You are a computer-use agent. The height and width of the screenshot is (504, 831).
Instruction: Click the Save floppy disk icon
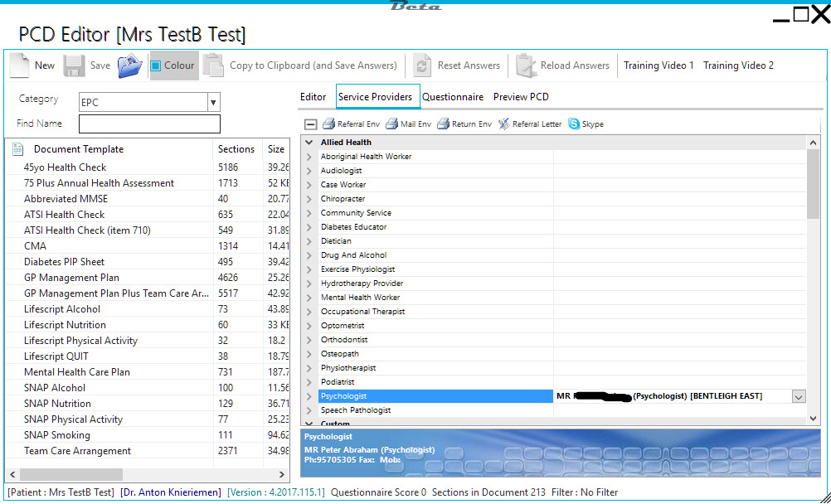[x=74, y=65]
